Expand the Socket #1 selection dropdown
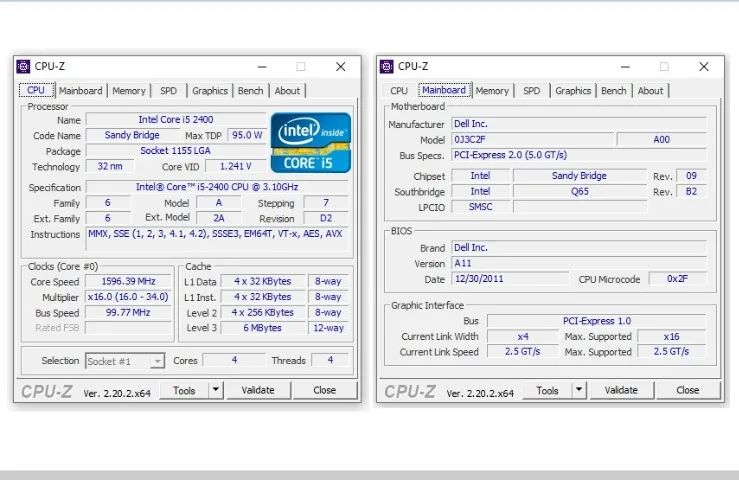Viewport: 739px width, 480px height. [x=157, y=361]
